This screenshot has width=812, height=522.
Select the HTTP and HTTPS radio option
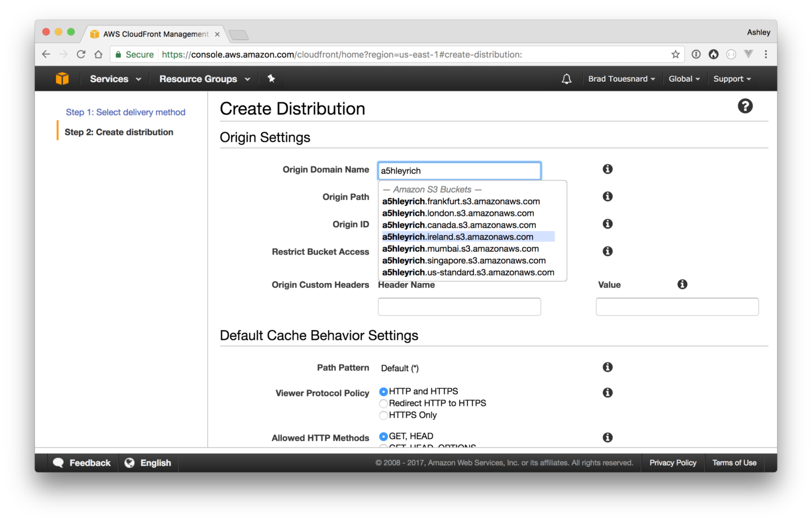click(x=383, y=392)
